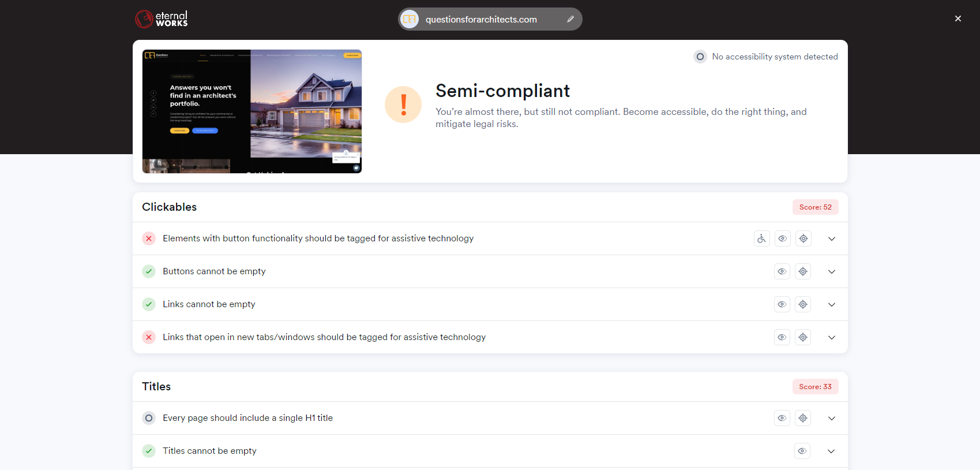Toggle eye icon for Links cannot be empty
The height and width of the screenshot is (470, 980).
782,304
